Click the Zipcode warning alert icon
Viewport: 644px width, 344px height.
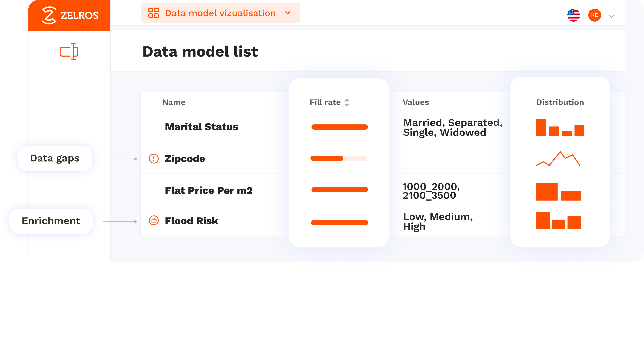click(154, 159)
